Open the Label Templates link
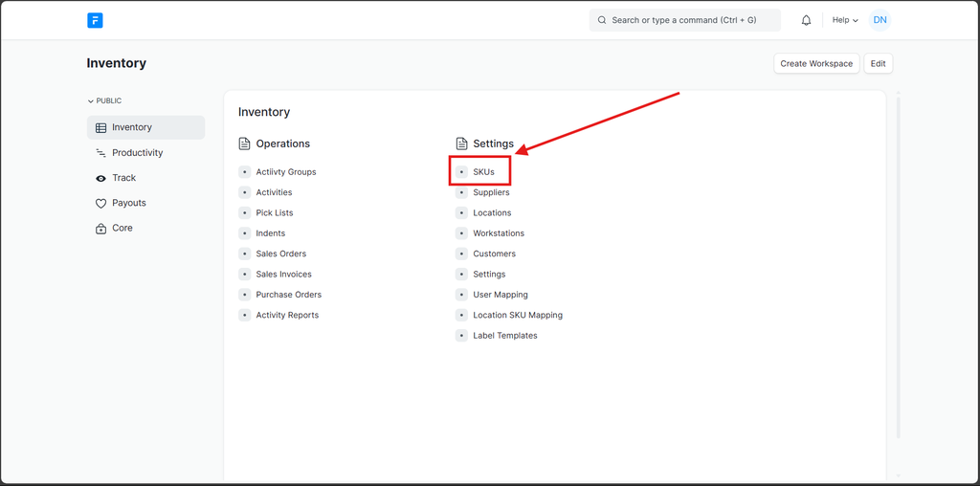Viewport: 980px width, 486px height. pyautogui.click(x=505, y=336)
